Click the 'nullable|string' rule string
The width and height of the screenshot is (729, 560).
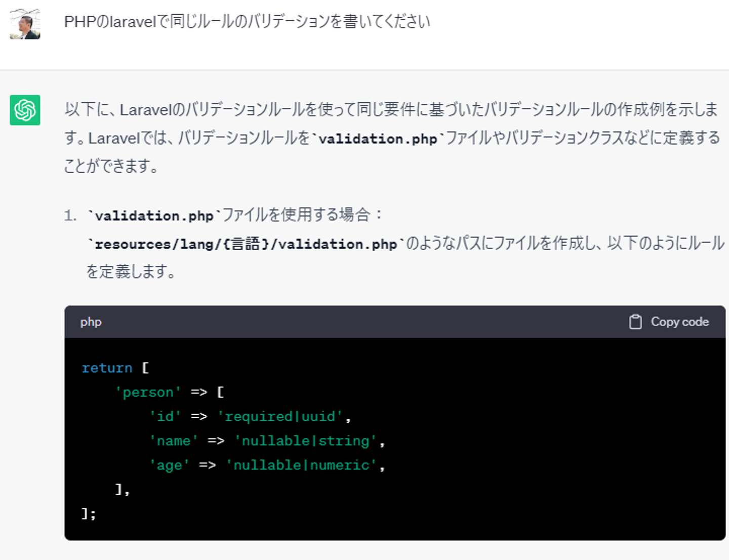point(305,441)
